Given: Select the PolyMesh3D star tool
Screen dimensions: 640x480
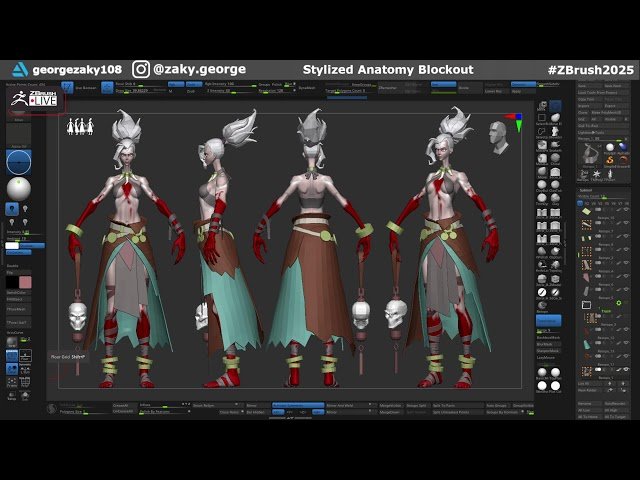Looking at the screenshot, I should click(596, 174).
